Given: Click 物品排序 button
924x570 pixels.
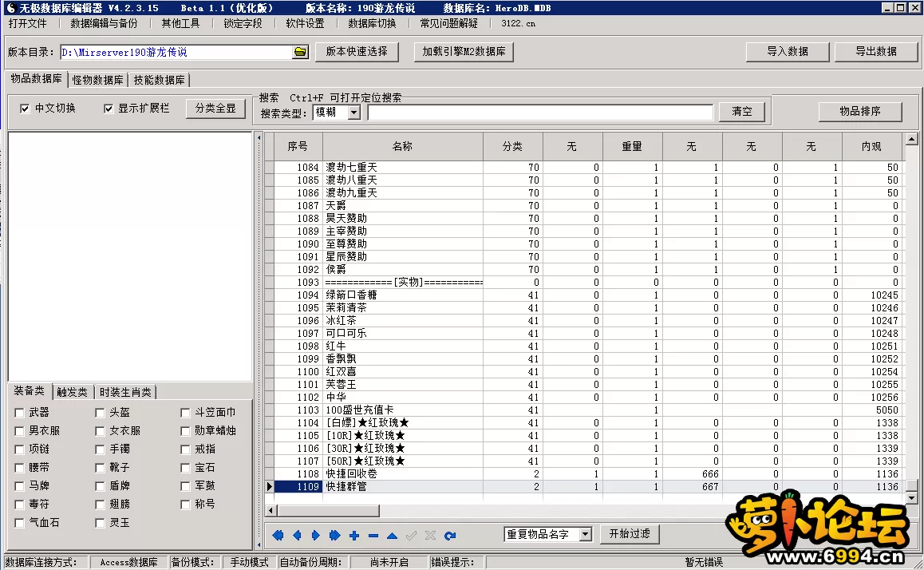Looking at the screenshot, I should point(860,111).
